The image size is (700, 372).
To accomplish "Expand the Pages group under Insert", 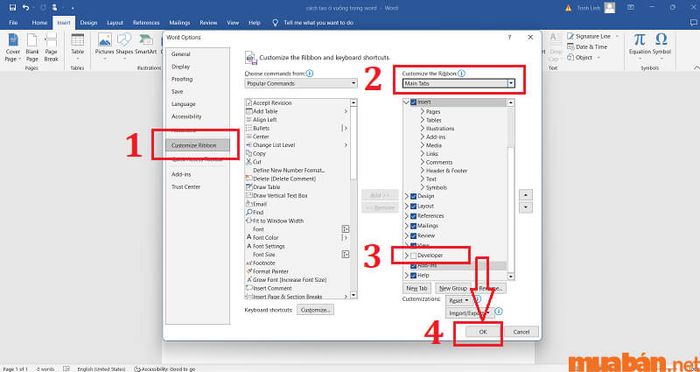I will coord(422,112).
